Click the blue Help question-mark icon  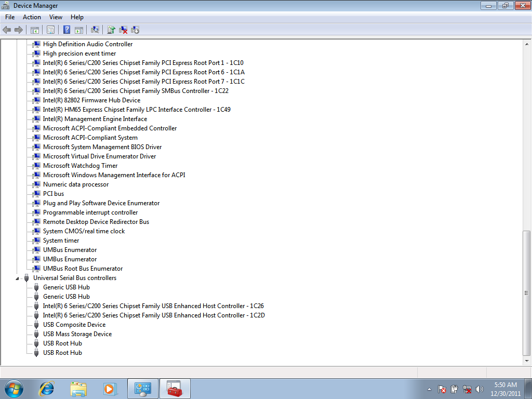[67, 30]
